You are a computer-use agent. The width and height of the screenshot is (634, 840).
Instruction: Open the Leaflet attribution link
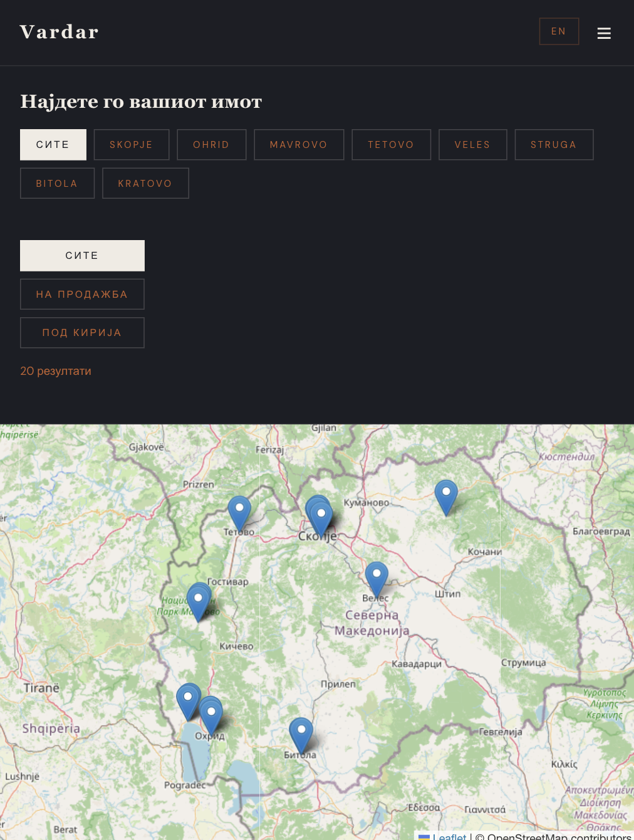point(442,836)
